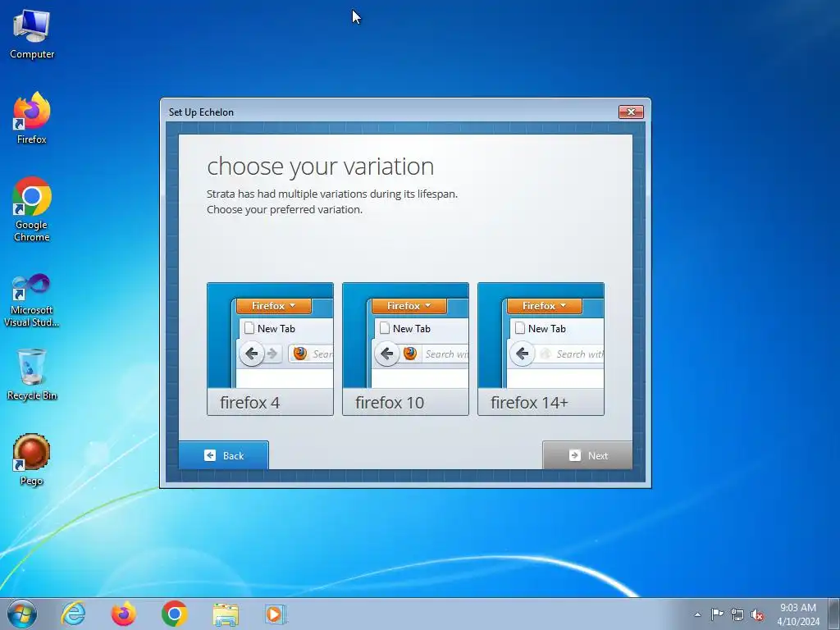Open Chrome from the taskbar
Image resolution: width=840 pixels, height=630 pixels.
[174, 614]
